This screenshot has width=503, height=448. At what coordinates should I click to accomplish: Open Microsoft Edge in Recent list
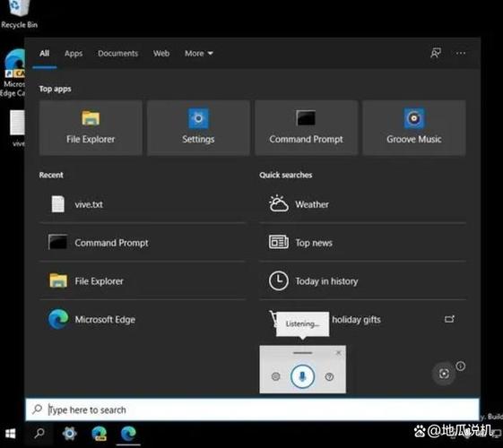tap(142, 320)
